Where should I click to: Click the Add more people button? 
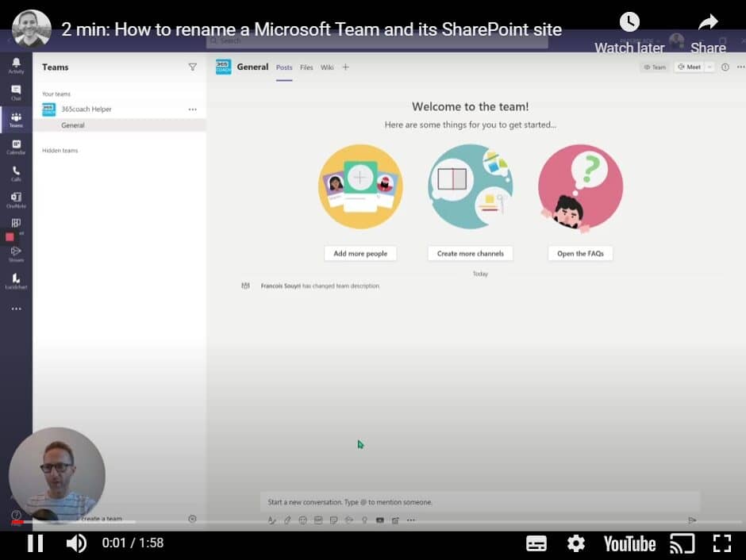coord(360,253)
